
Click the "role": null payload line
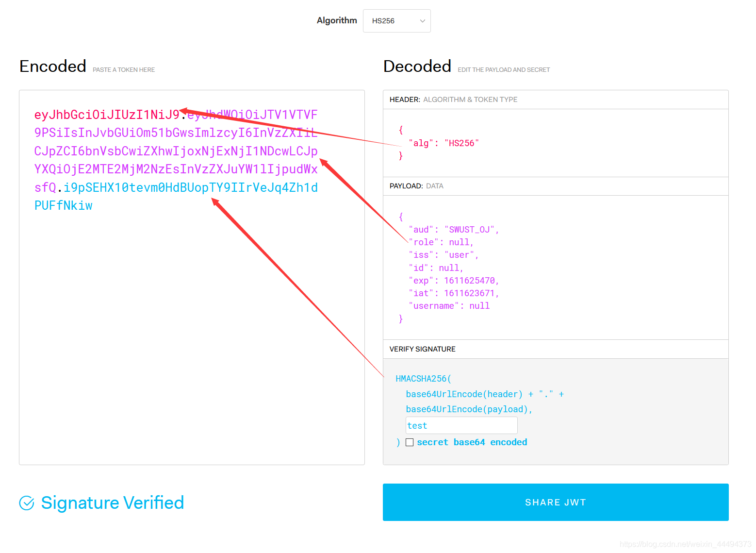[441, 242]
